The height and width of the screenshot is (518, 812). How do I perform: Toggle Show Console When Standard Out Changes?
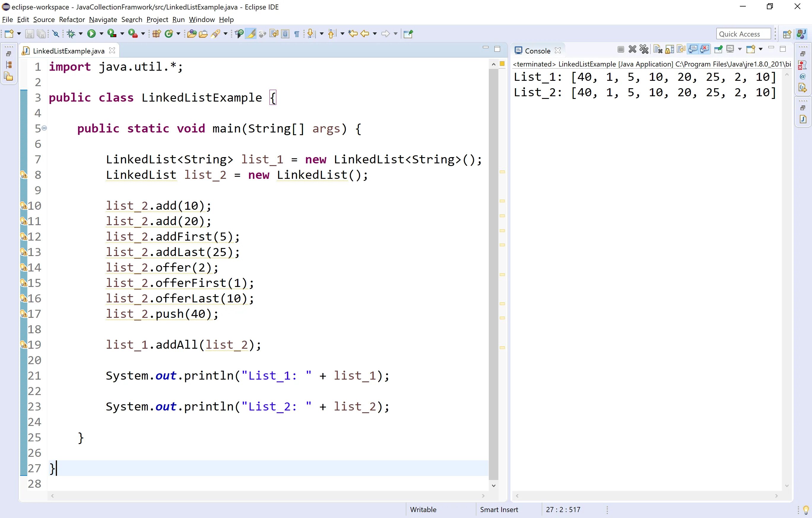(x=693, y=49)
